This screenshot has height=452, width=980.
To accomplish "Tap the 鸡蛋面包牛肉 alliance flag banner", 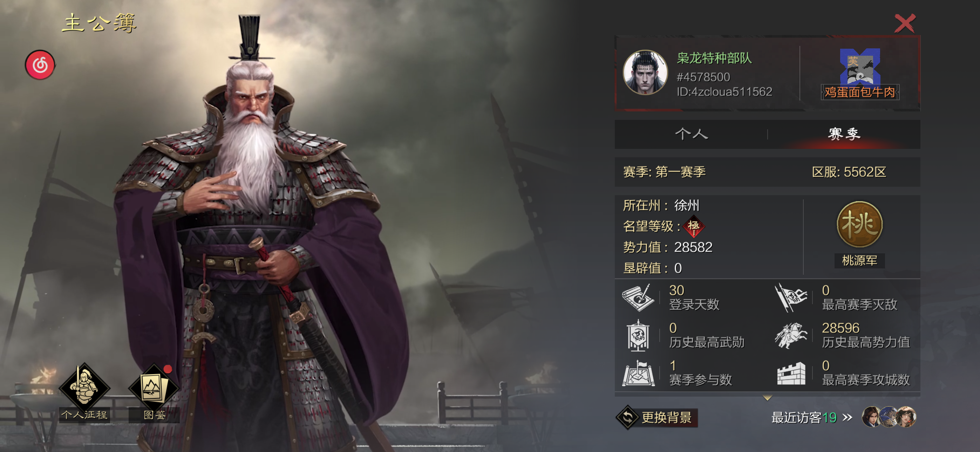I will click(860, 74).
